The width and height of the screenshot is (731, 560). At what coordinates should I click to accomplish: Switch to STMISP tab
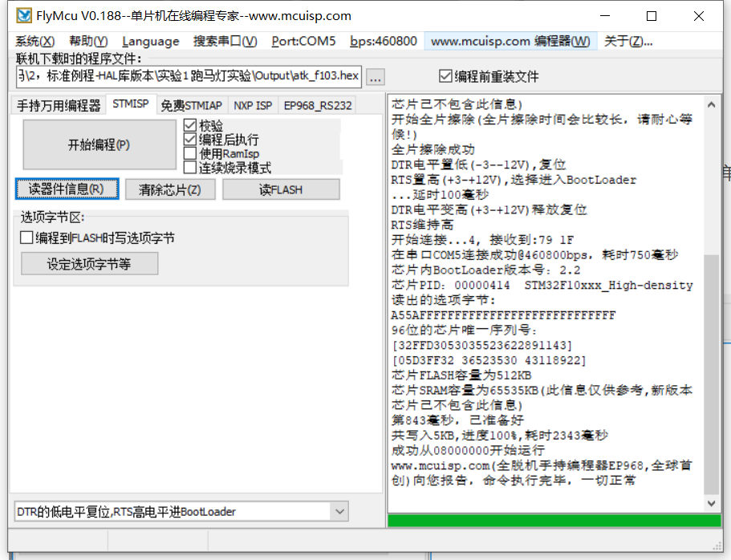click(x=131, y=104)
